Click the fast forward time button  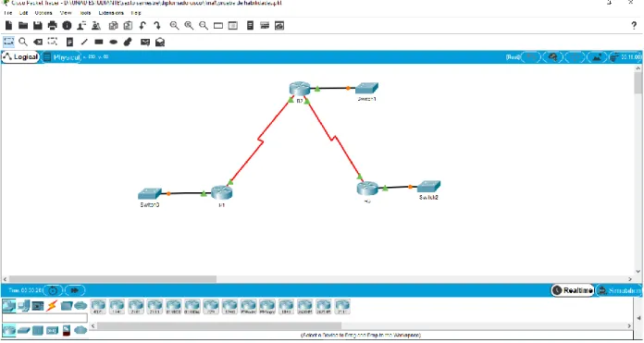(x=75, y=290)
